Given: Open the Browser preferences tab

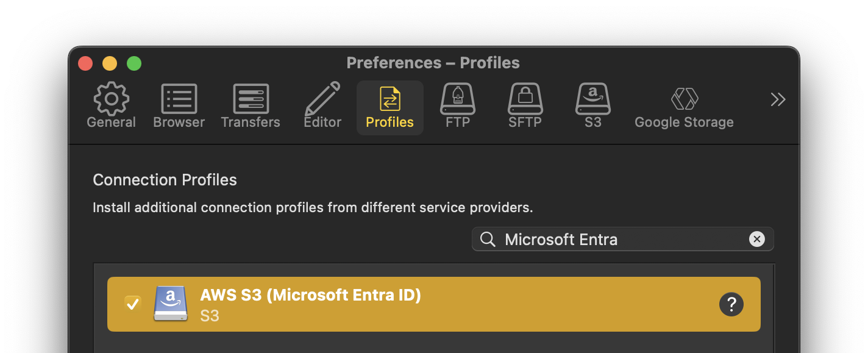Looking at the screenshot, I should pos(179,107).
